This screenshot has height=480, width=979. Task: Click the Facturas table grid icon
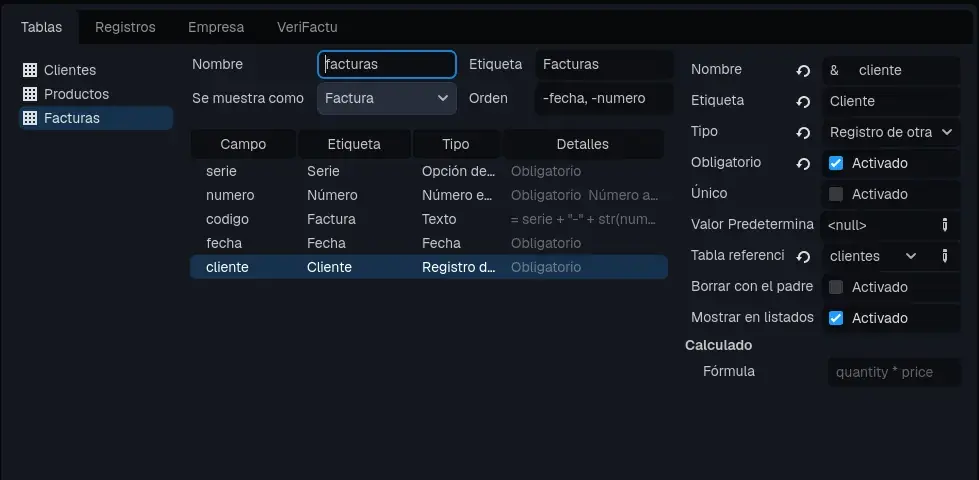[29, 118]
